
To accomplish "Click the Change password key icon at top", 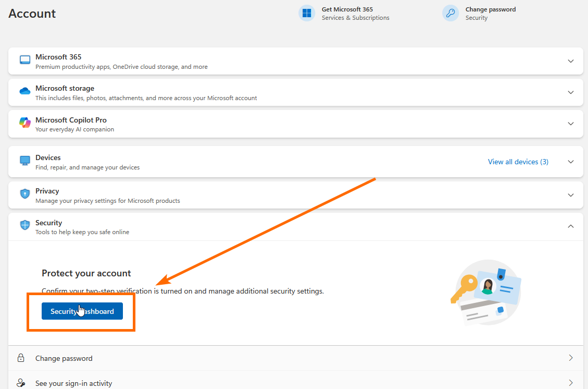I will 450,13.
